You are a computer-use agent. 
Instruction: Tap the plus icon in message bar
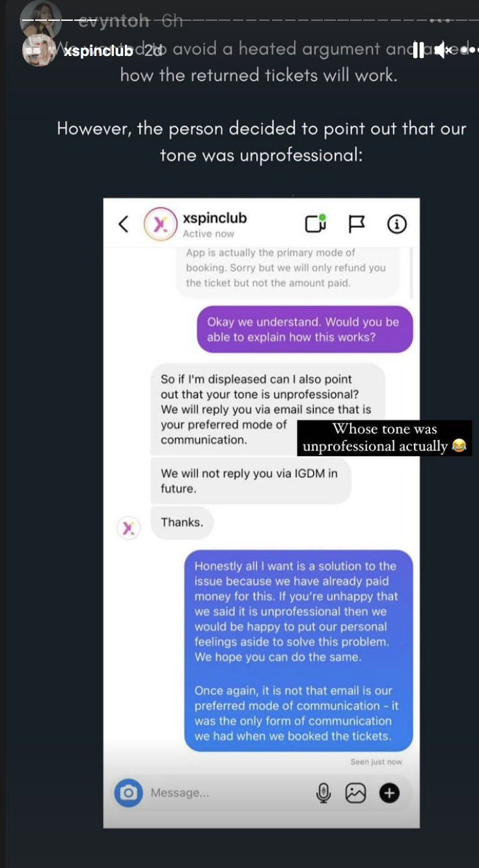pyautogui.click(x=389, y=793)
